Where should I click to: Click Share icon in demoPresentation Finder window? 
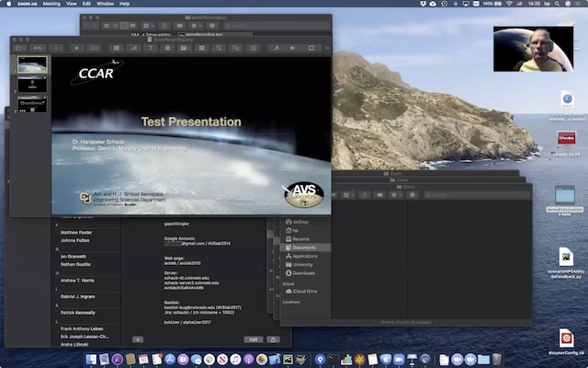164,26
